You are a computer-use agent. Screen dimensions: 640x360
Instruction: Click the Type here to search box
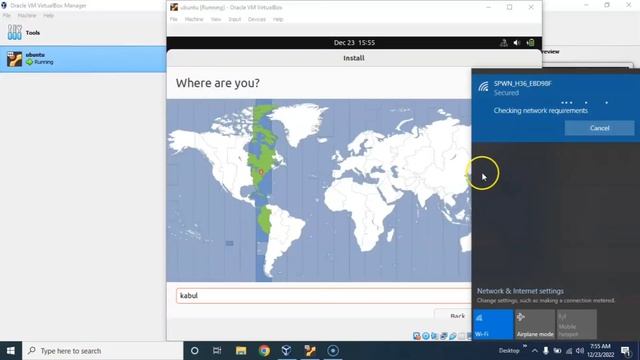pos(102,351)
